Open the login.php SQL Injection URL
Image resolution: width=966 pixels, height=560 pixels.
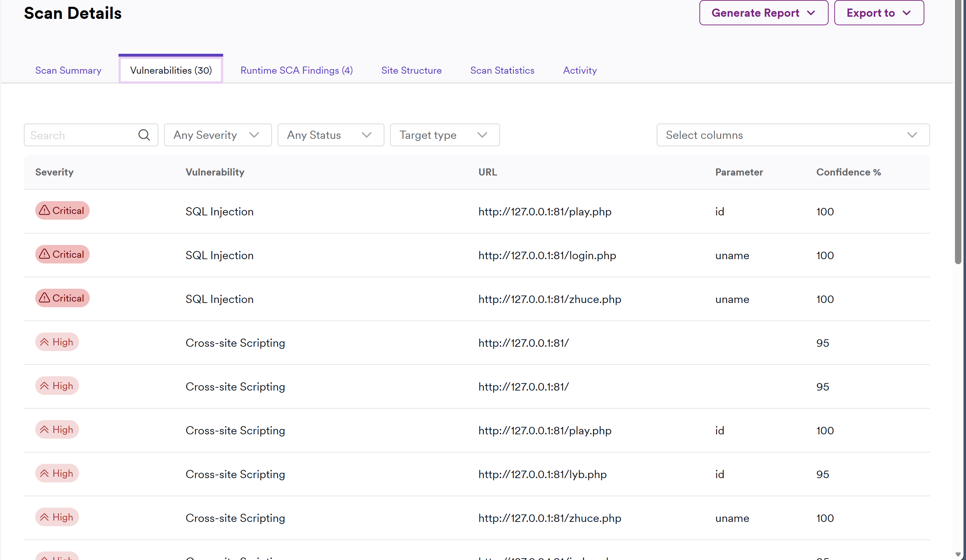tap(547, 256)
